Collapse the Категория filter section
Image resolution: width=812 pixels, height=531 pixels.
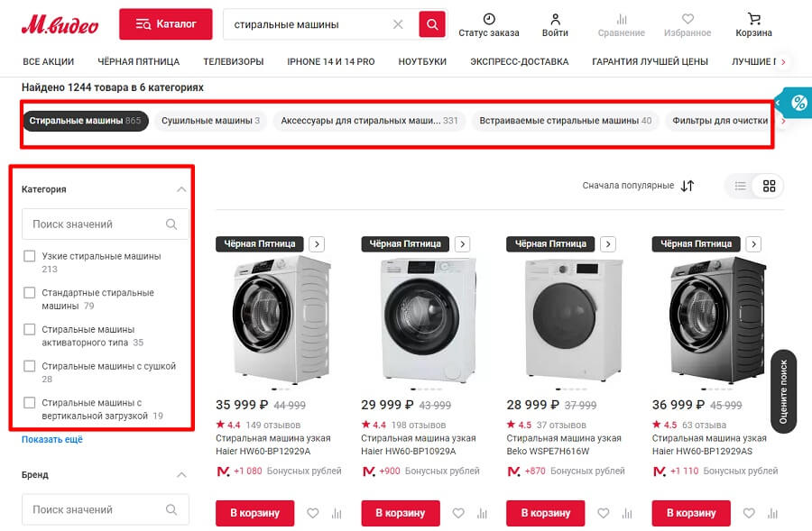pyautogui.click(x=181, y=188)
